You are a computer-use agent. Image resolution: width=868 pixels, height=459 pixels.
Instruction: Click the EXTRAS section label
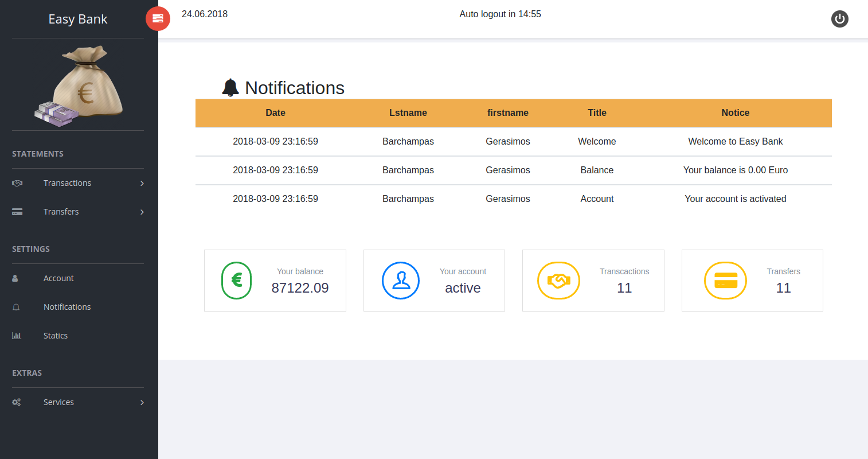click(x=27, y=373)
